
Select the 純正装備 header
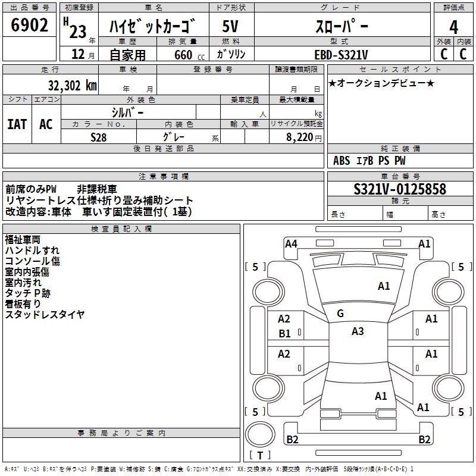click(x=400, y=148)
